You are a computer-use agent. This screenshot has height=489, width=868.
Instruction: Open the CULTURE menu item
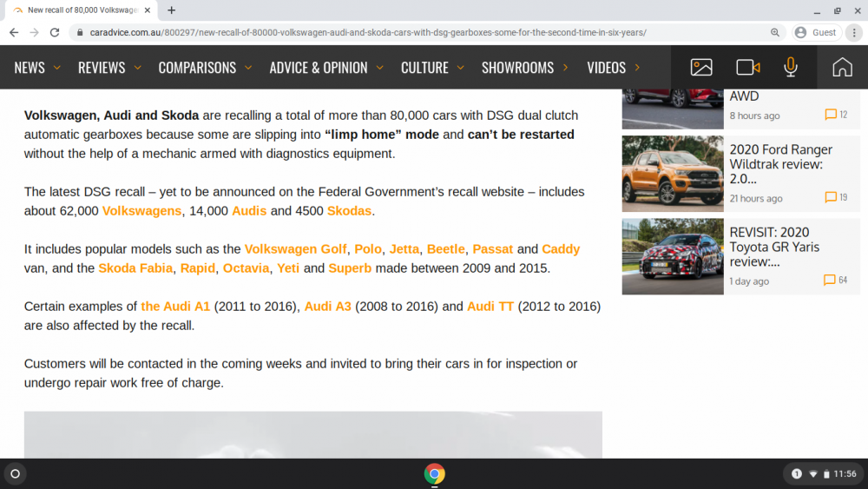click(x=424, y=68)
